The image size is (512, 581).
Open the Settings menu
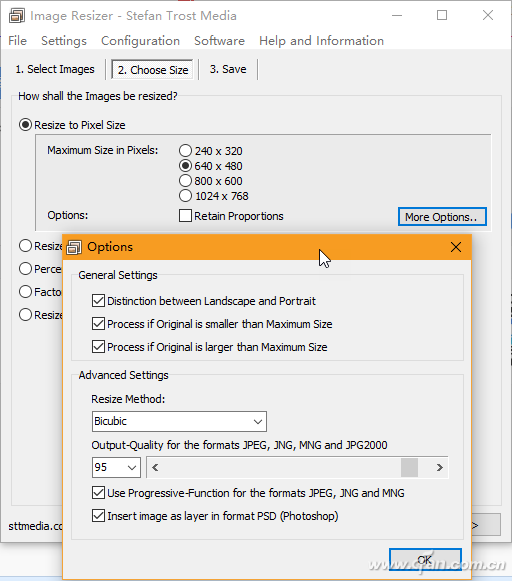64,41
